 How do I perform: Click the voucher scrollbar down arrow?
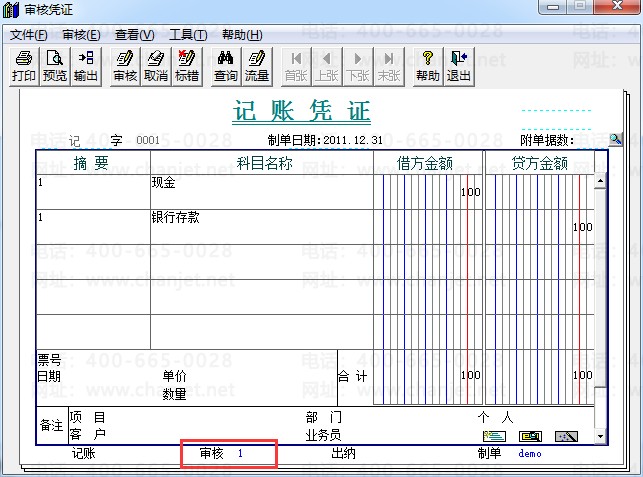(600, 437)
